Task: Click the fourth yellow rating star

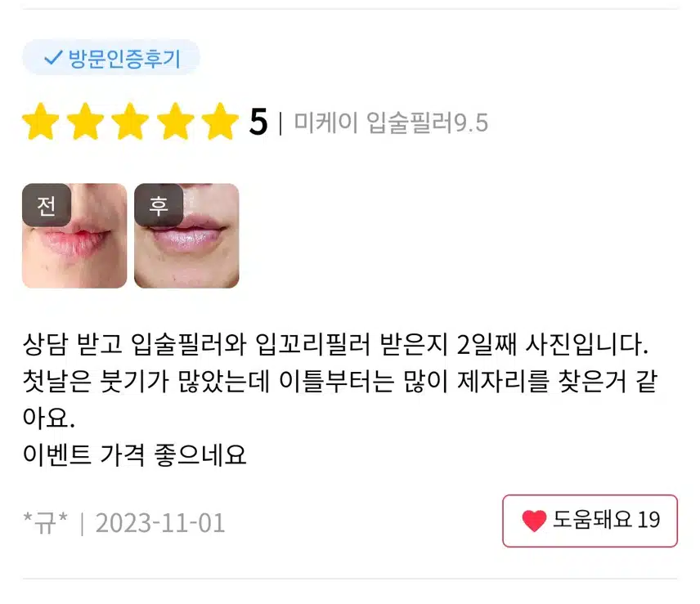Action: click(176, 121)
